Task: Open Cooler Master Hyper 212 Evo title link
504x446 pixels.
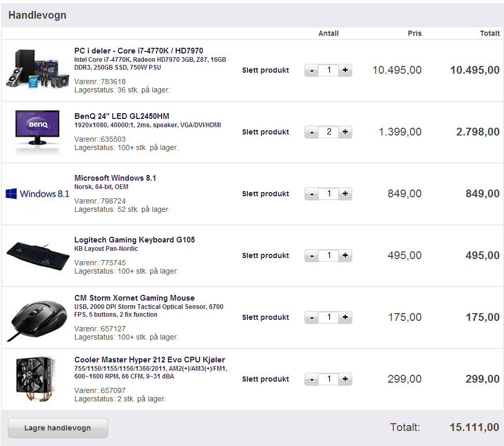Action: pos(150,360)
